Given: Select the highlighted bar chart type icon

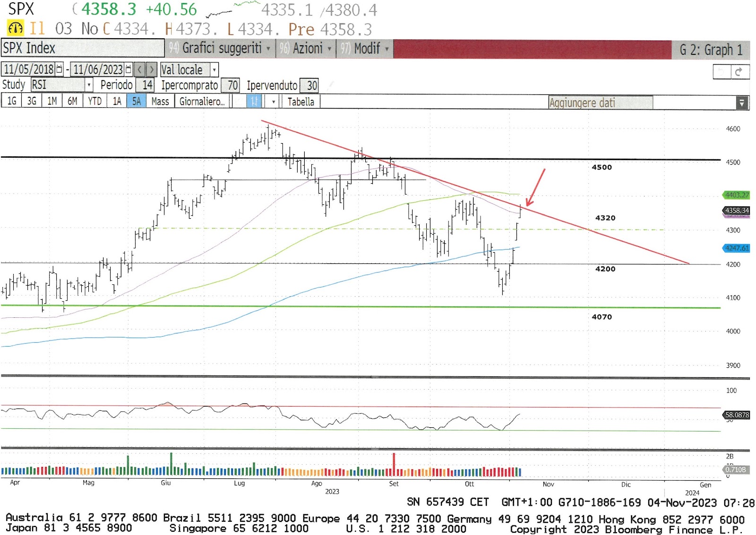Looking at the screenshot, I should 254,101.
